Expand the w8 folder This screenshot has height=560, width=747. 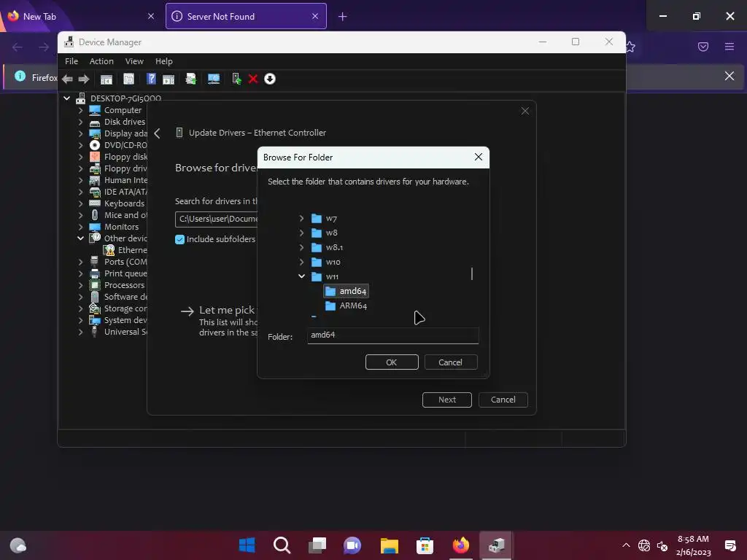[x=301, y=233]
